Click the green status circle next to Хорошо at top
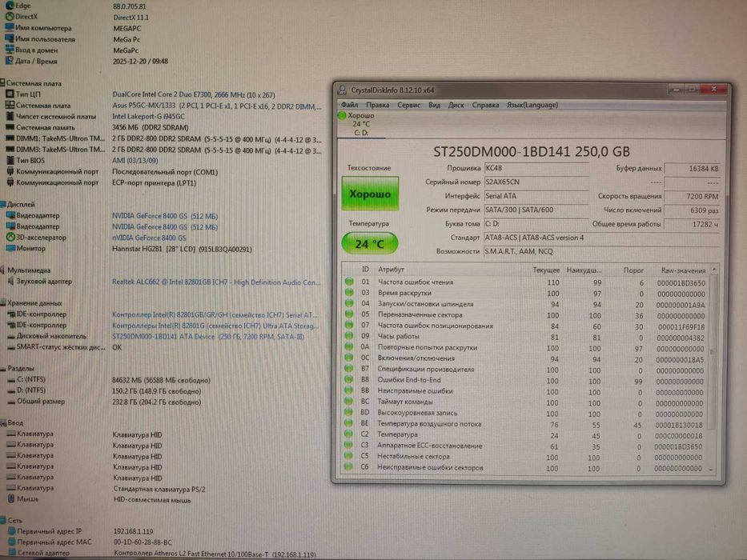 (x=342, y=115)
